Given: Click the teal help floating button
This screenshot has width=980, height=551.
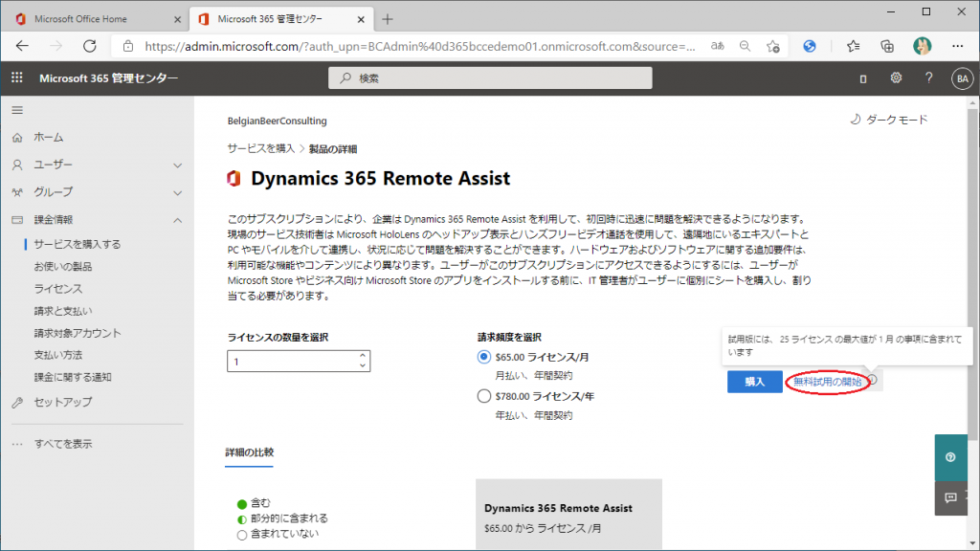Looking at the screenshot, I should pyautogui.click(x=950, y=457).
